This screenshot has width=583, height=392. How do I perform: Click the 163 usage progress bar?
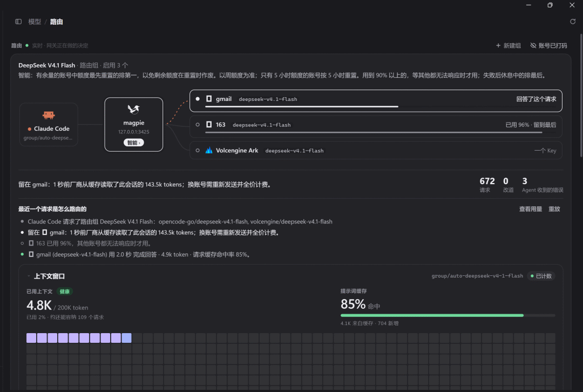coord(381,132)
